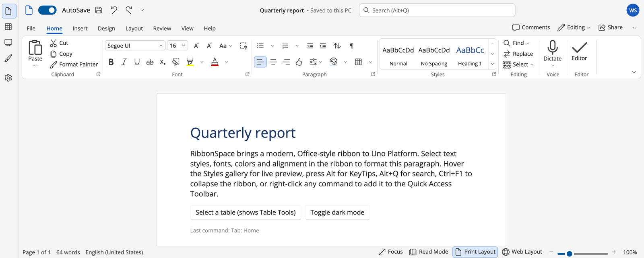Click the text highlight marker icon
The image size is (644, 258).
pos(190,62)
